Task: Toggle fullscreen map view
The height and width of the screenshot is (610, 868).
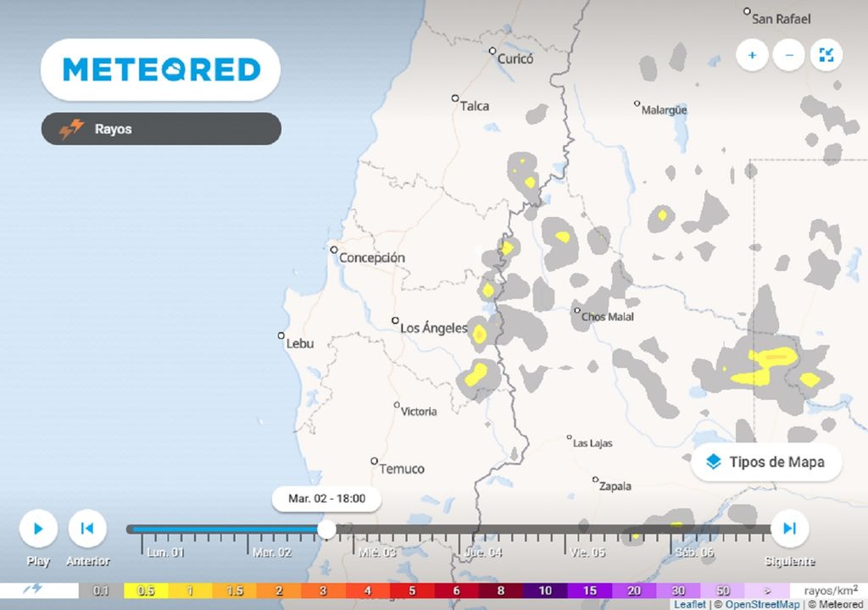Action: (826, 56)
